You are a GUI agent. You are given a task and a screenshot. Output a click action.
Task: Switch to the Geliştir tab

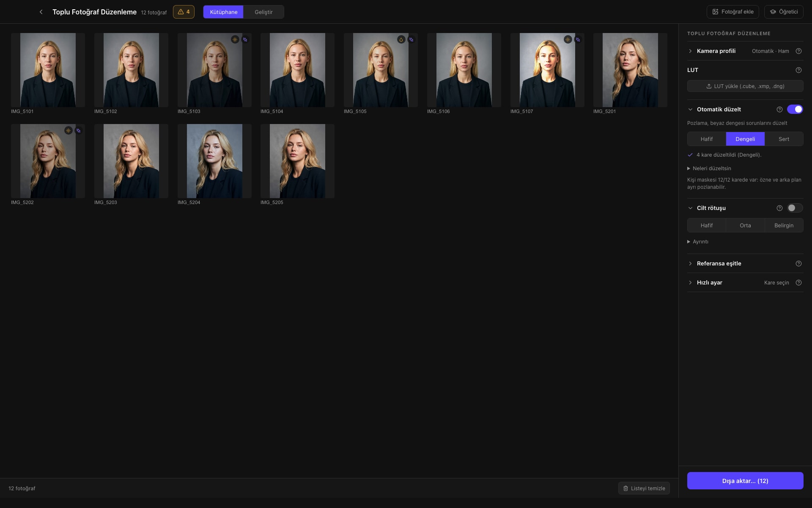(263, 12)
